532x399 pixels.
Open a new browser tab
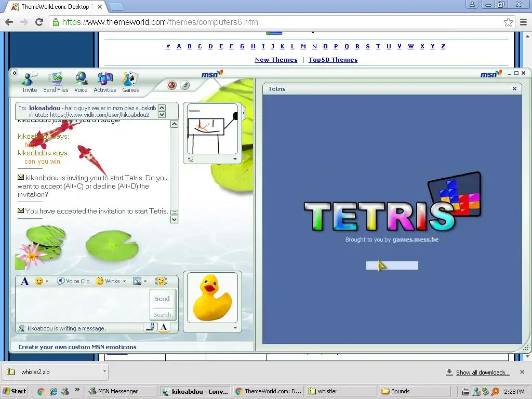coord(117,6)
